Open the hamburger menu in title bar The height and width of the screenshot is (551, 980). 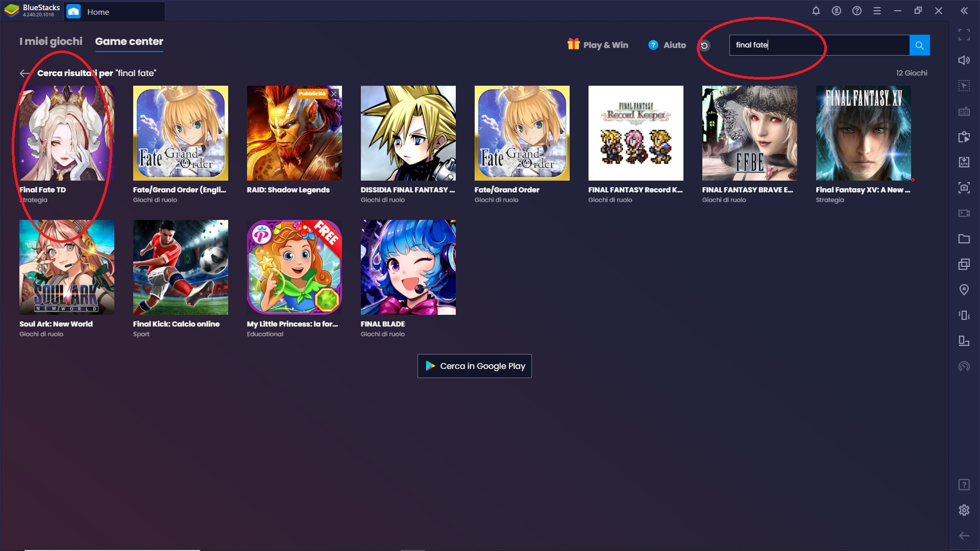(877, 11)
